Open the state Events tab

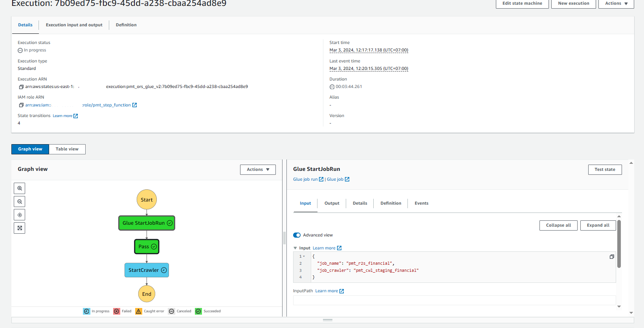point(422,203)
